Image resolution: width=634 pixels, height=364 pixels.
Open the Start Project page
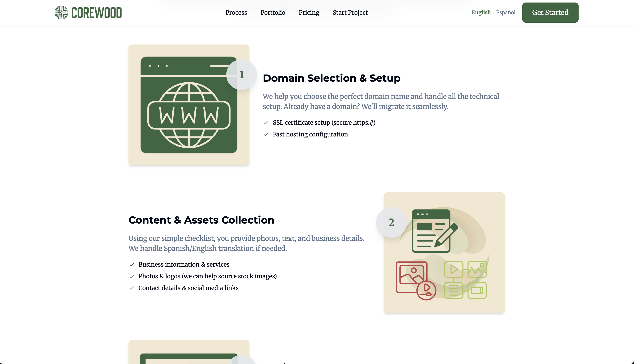pyautogui.click(x=350, y=13)
